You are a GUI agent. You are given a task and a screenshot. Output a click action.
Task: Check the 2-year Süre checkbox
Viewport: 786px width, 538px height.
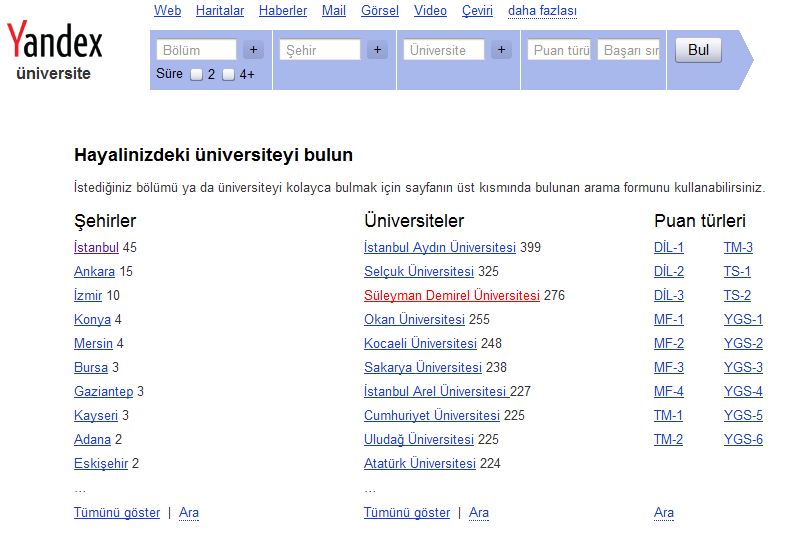[x=197, y=75]
